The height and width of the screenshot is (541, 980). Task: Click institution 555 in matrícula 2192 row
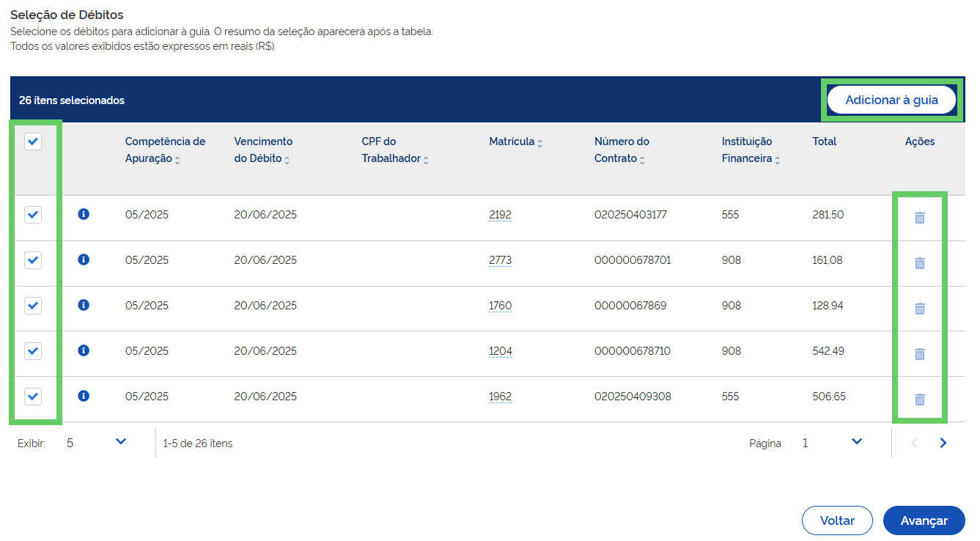pos(731,215)
